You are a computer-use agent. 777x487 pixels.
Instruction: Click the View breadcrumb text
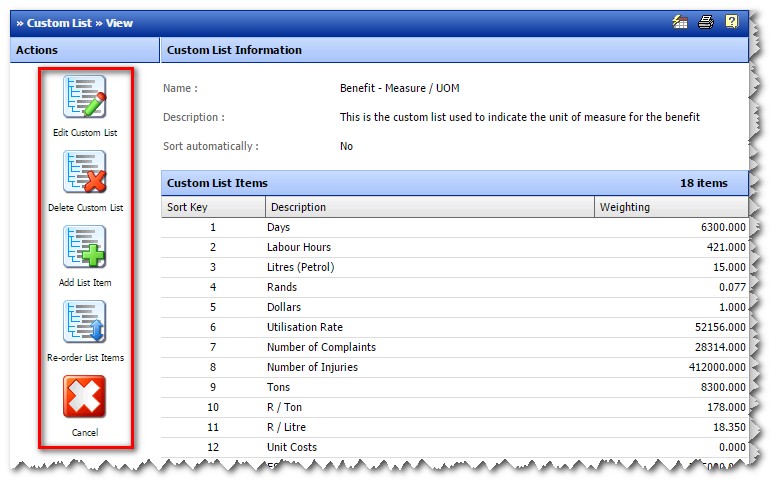[119, 23]
